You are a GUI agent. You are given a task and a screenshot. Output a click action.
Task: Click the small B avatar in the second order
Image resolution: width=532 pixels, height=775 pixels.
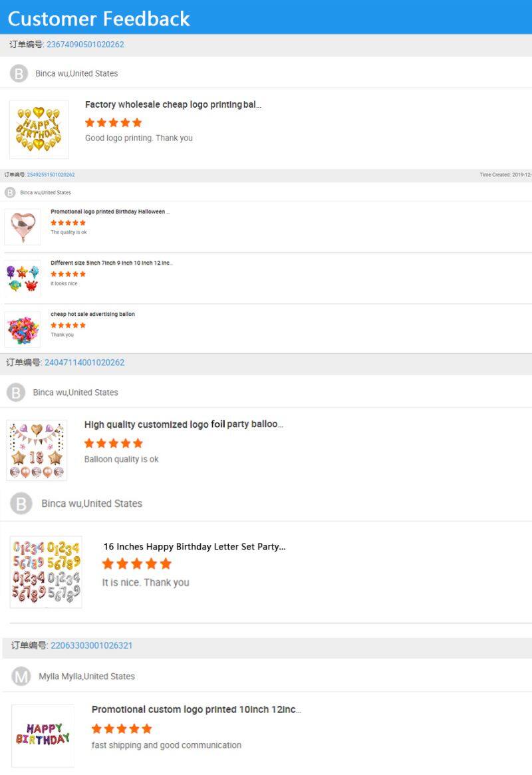pos(10,193)
